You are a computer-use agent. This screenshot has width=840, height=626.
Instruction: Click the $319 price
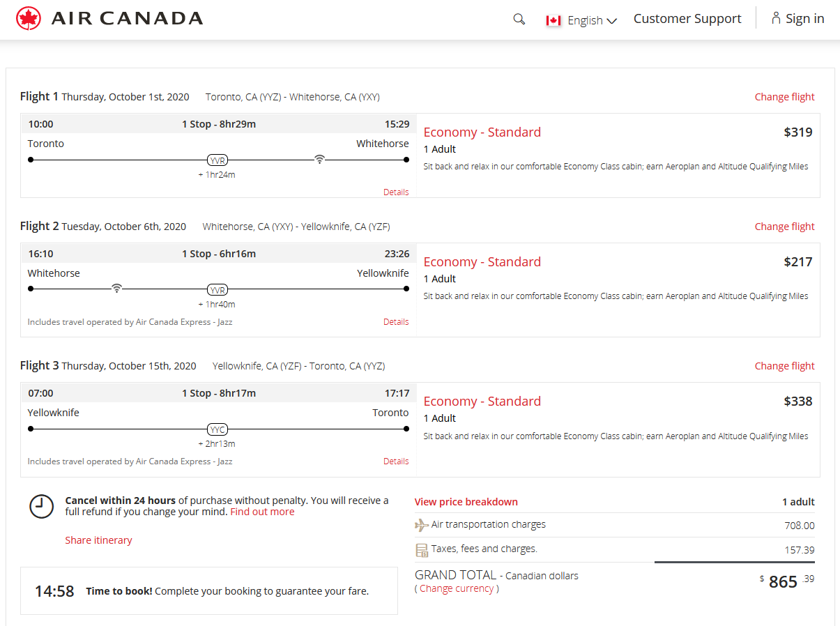click(x=798, y=132)
